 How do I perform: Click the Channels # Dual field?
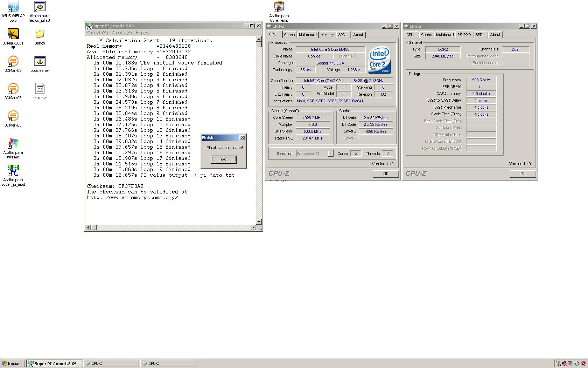516,49
